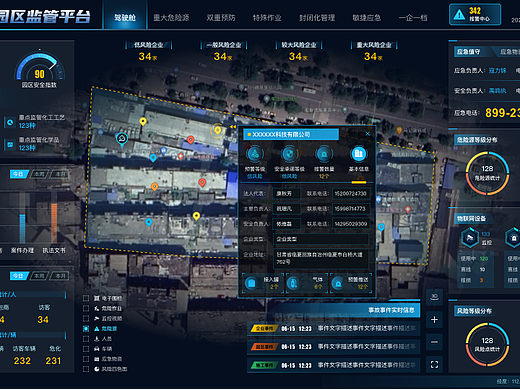Click the 企业地址 address field
This screenshot has height=390, width=520.
click(321, 258)
